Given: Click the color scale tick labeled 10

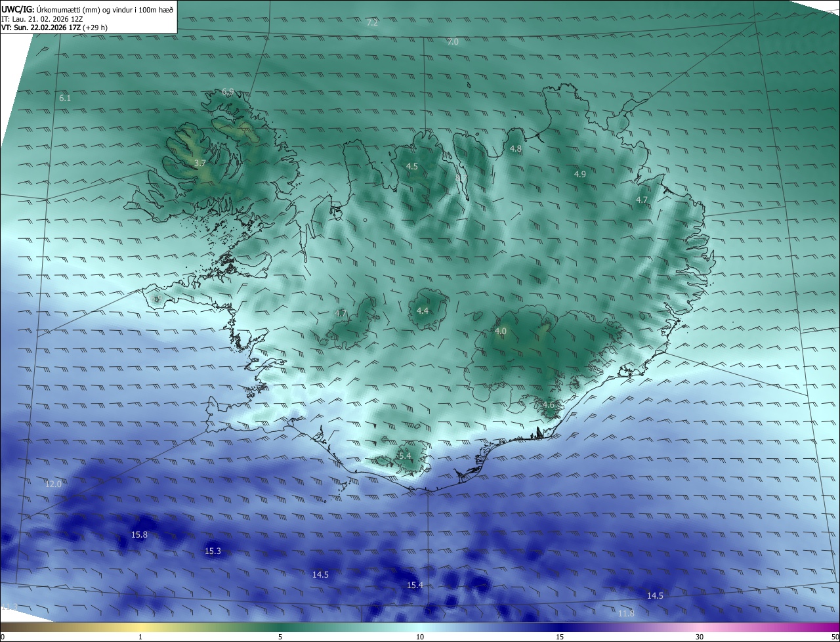Looking at the screenshot, I should pos(420,637).
